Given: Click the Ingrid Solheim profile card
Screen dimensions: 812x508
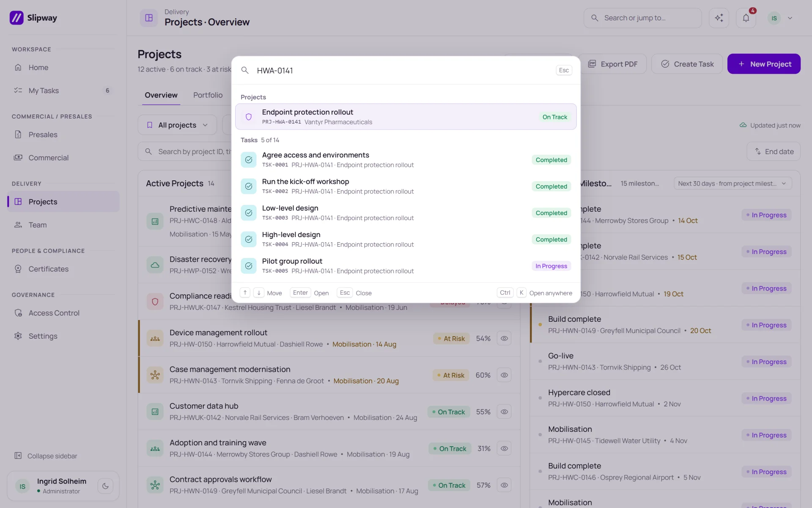Looking at the screenshot, I should [x=63, y=486].
